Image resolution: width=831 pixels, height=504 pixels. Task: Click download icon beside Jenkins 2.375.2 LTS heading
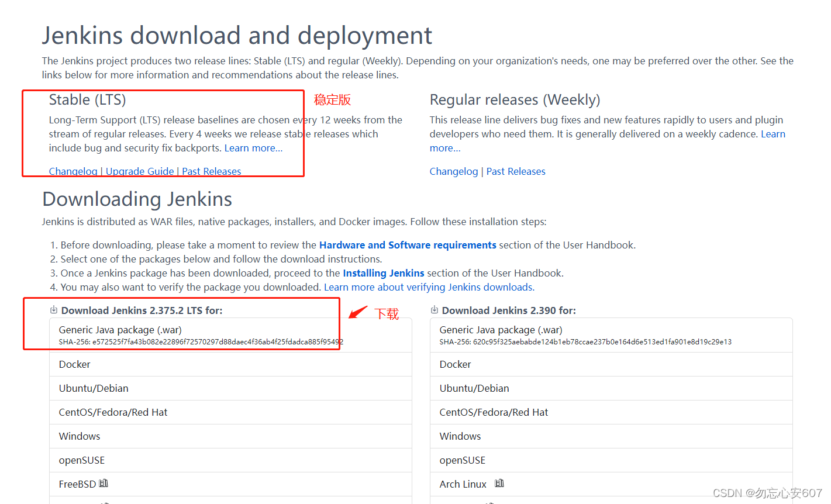point(54,310)
